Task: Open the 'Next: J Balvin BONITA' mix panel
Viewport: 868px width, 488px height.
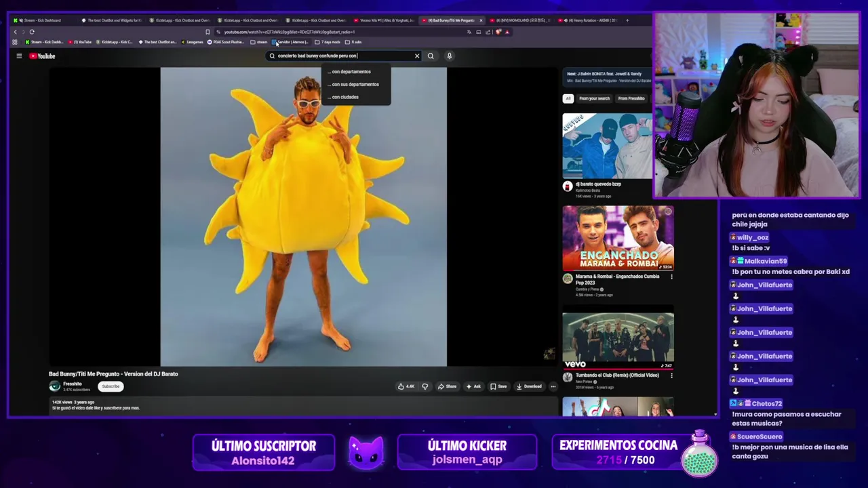Action: pyautogui.click(x=607, y=77)
